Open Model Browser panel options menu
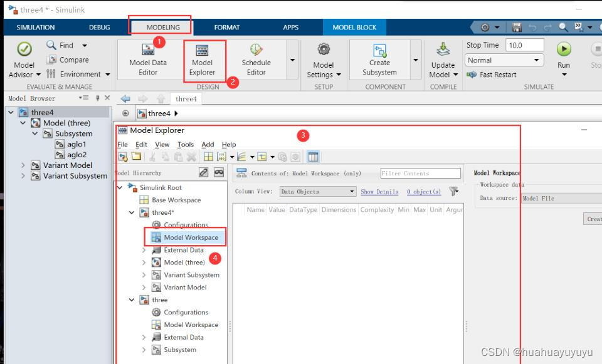Image resolution: width=602 pixels, height=364 pixels. pyautogui.click(x=83, y=98)
